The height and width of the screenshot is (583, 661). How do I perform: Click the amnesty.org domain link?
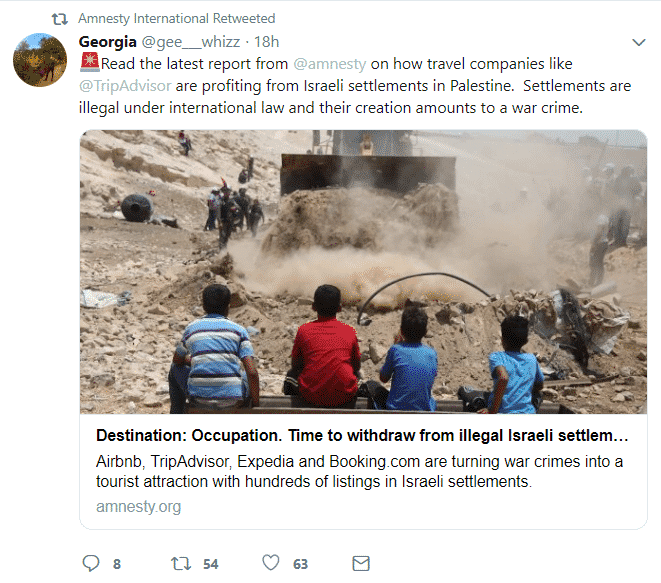click(x=138, y=506)
